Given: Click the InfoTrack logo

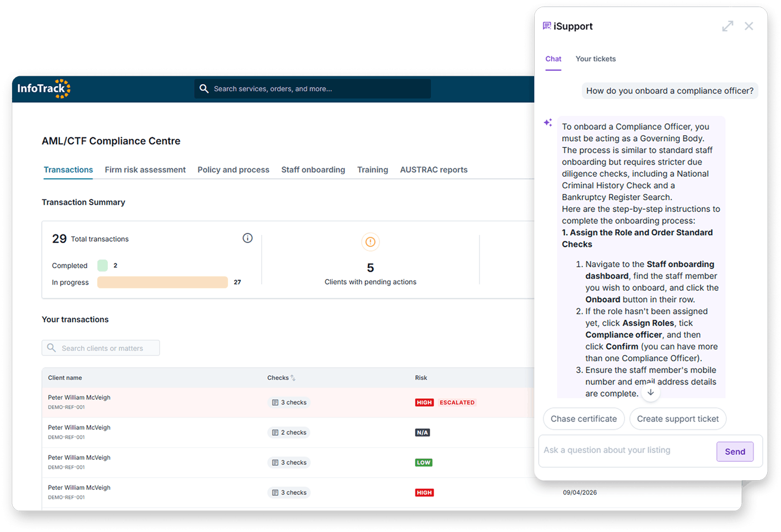Looking at the screenshot, I should pyautogui.click(x=44, y=88).
